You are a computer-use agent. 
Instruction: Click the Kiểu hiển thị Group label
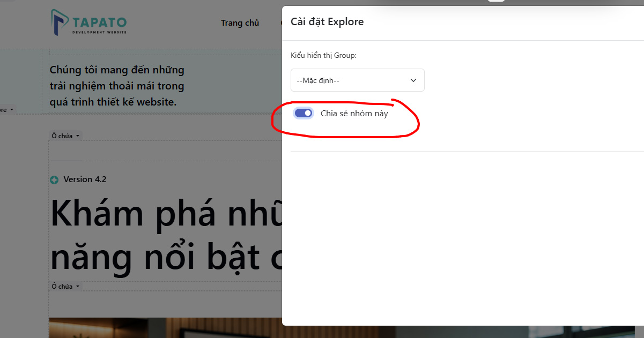[x=324, y=55]
